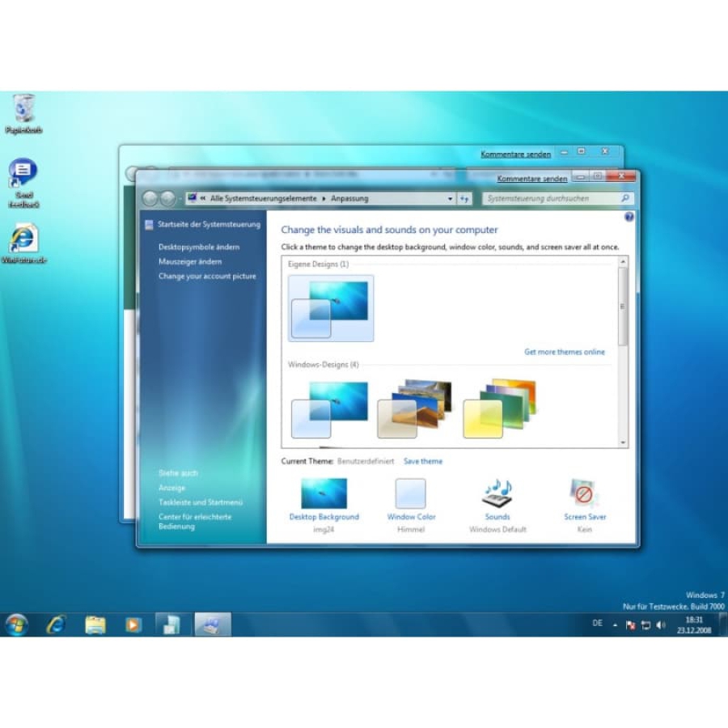Click Kommentare senden in the front window
Image resolution: width=728 pixels, height=728 pixels.
(x=532, y=179)
